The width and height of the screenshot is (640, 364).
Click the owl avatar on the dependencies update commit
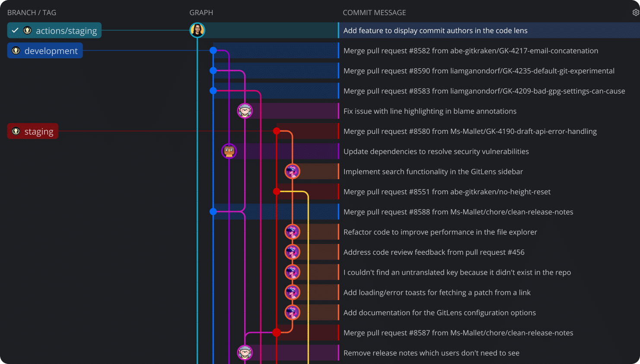[229, 151]
